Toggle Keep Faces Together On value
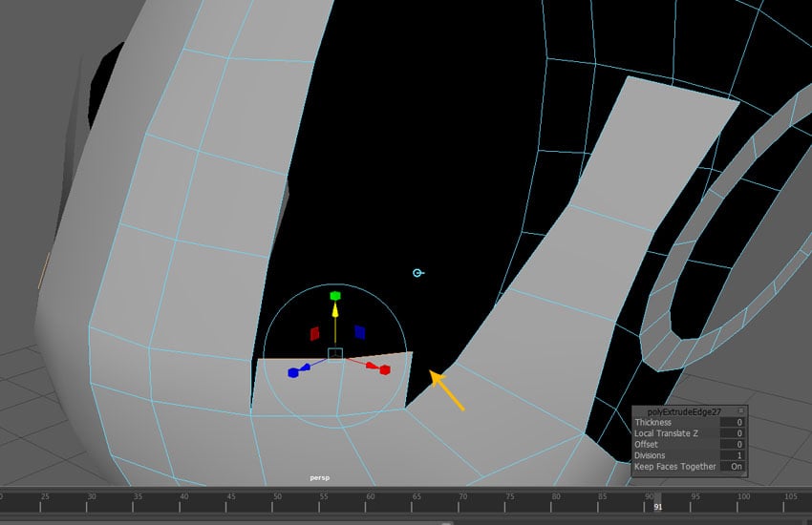This screenshot has height=525, width=812. [x=733, y=466]
